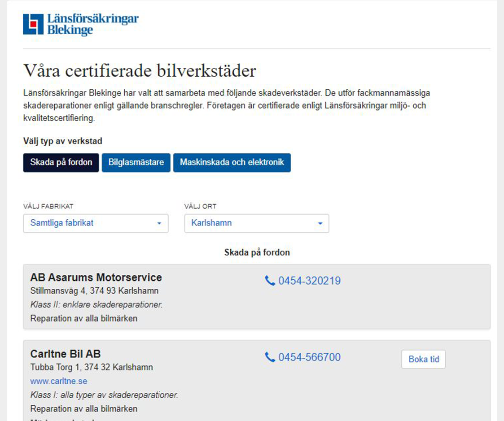Switch to the Bilglasmästare workshop type
This screenshot has height=421, width=504.
(136, 162)
